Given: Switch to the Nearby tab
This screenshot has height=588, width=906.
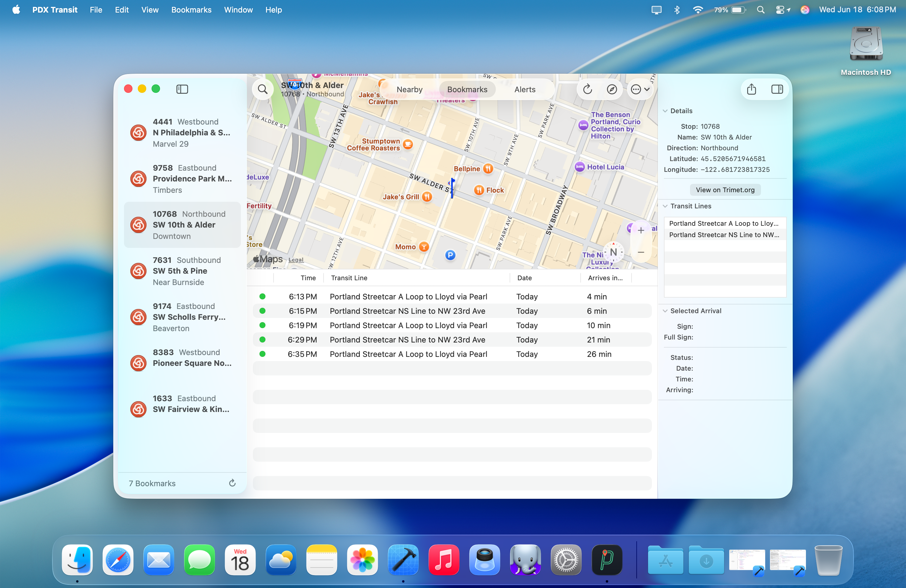Looking at the screenshot, I should coord(409,90).
